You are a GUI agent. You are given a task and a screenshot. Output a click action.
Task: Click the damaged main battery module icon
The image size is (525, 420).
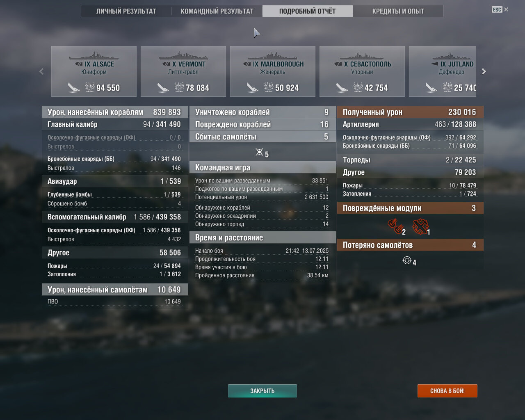[x=395, y=226]
